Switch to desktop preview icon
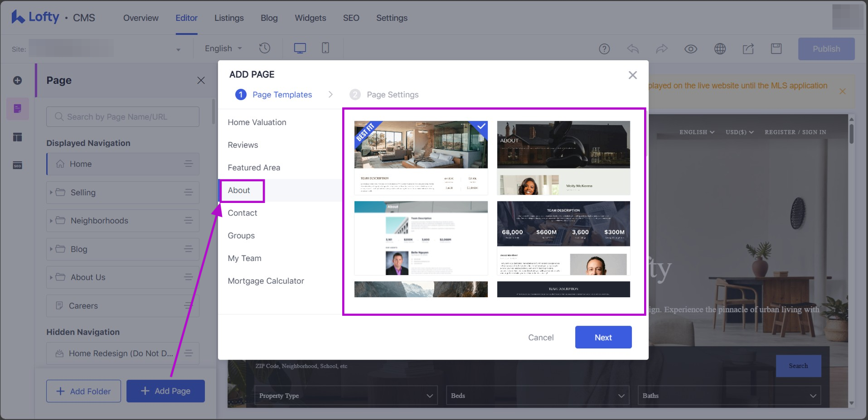This screenshot has width=868, height=420. pyautogui.click(x=300, y=48)
